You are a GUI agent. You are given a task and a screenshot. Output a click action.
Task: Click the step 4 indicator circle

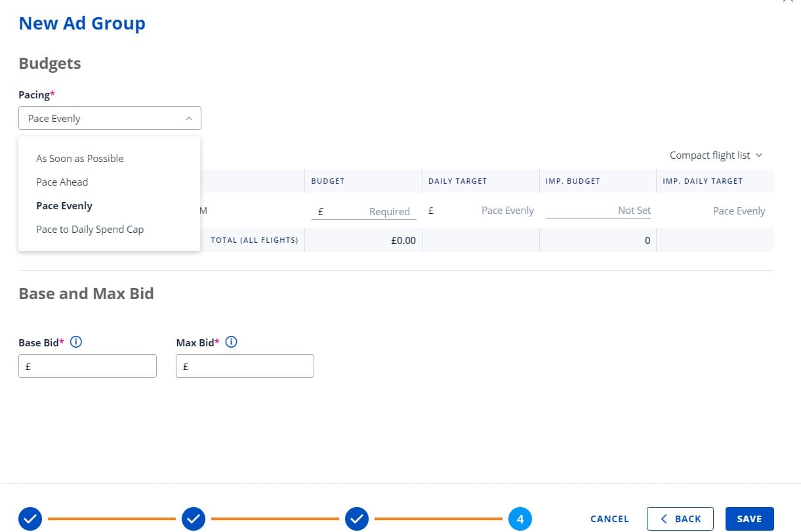pos(520,518)
